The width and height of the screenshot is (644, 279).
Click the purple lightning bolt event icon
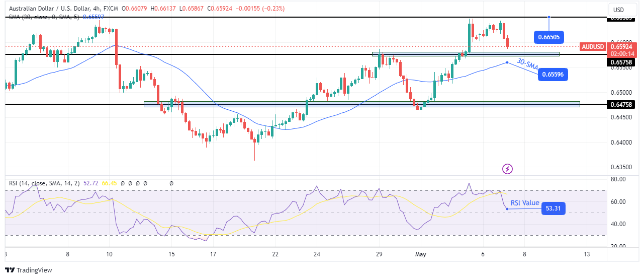point(507,169)
